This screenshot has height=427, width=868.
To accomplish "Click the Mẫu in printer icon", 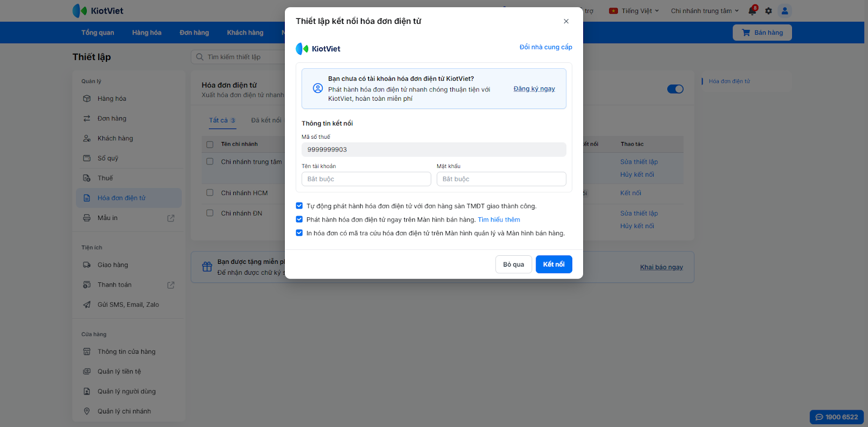I will [87, 218].
